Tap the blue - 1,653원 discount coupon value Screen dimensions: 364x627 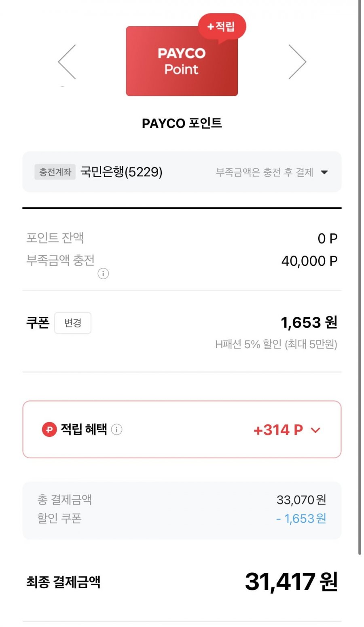(301, 518)
